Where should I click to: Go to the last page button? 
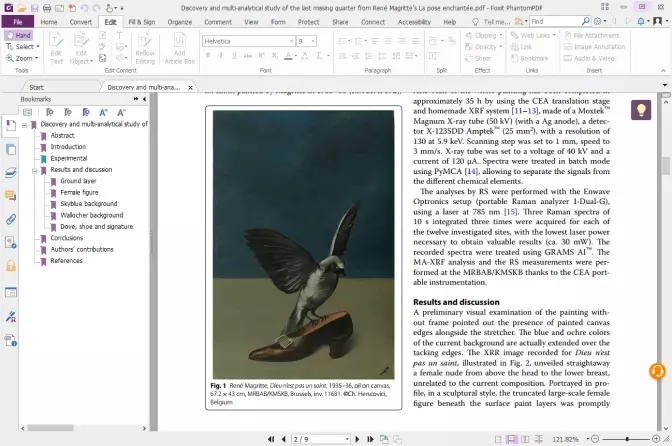(370, 439)
